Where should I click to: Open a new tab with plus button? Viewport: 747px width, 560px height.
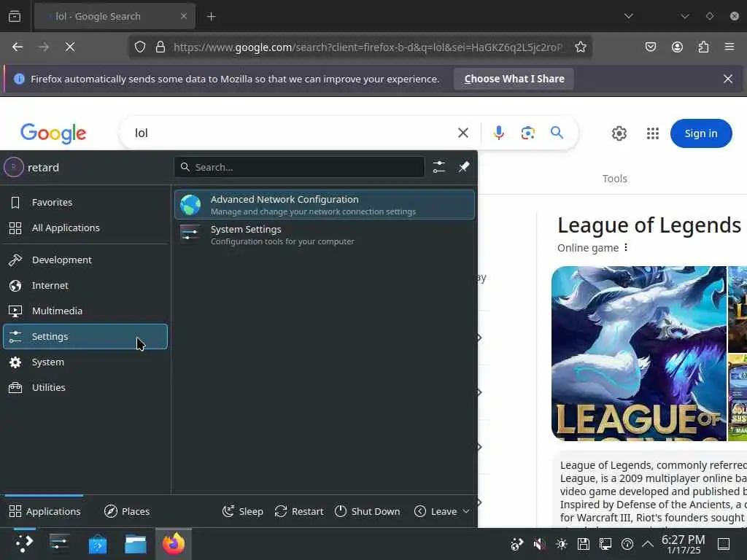212,17
